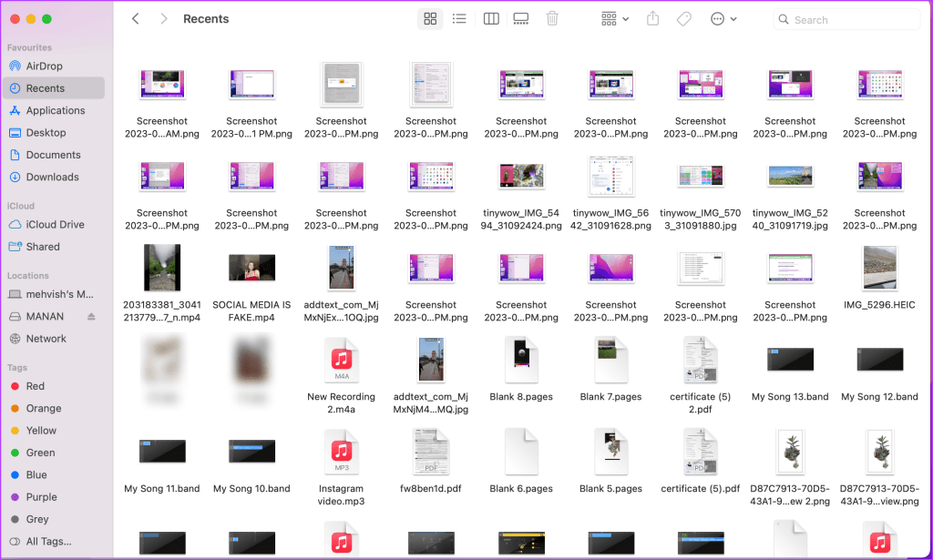Open Network in the sidebar
Viewport: 933px width, 560px height.
pyautogui.click(x=54, y=339)
